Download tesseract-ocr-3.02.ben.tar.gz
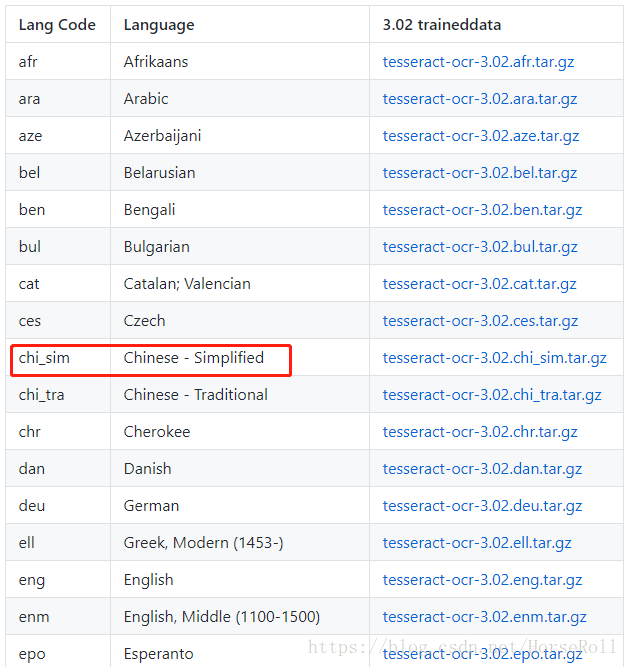 pyautogui.click(x=482, y=210)
